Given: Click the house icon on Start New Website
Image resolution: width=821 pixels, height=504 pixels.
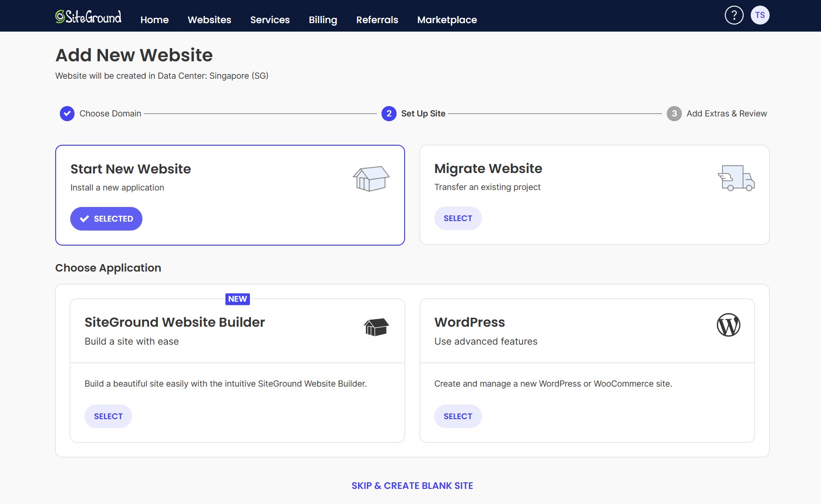Looking at the screenshot, I should click(x=371, y=179).
